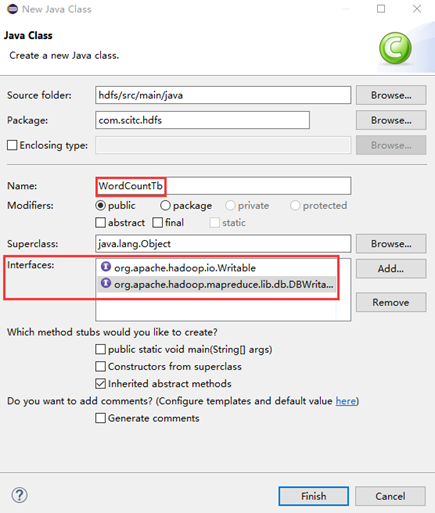Enable the final modifier checkbox

coord(157,222)
